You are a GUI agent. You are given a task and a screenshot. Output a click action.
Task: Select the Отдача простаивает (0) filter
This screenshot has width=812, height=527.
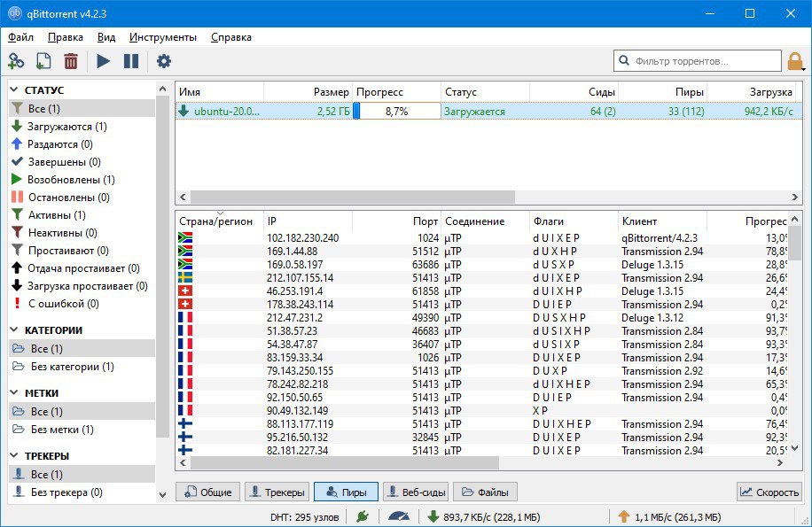82,267
